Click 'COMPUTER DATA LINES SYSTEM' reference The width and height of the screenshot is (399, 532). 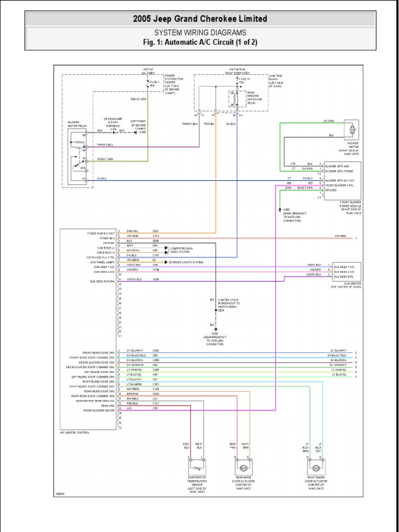tap(181, 250)
